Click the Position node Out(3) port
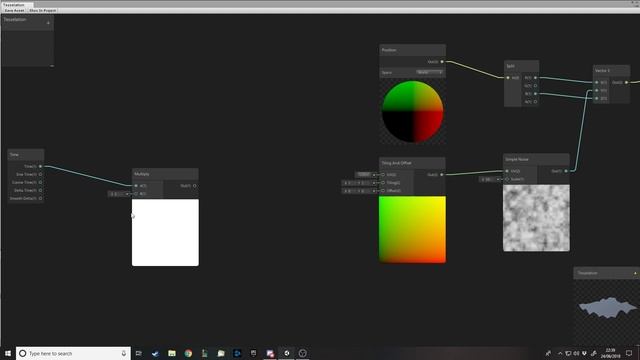This screenshot has width=640, height=360. [x=442, y=62]
